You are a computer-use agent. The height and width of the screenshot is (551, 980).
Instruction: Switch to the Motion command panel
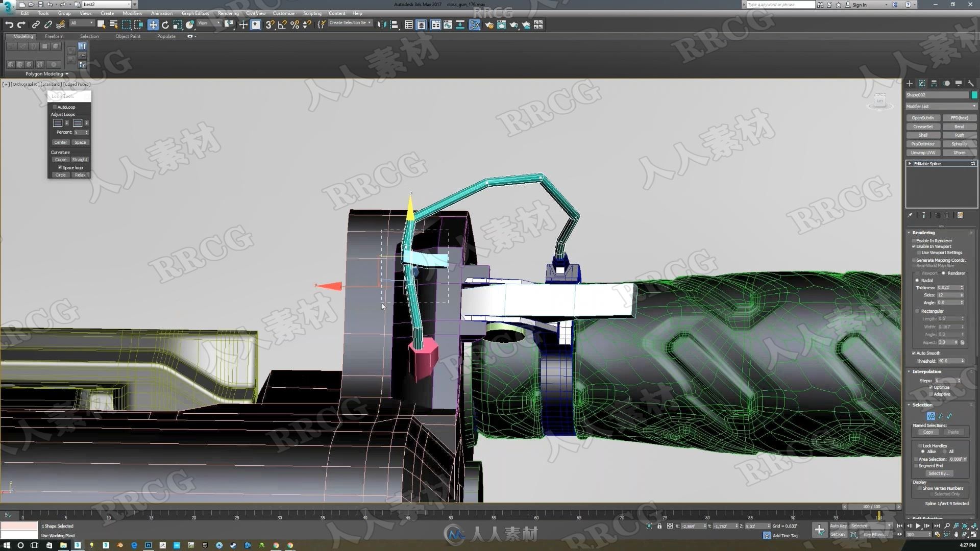pos(946,83)
